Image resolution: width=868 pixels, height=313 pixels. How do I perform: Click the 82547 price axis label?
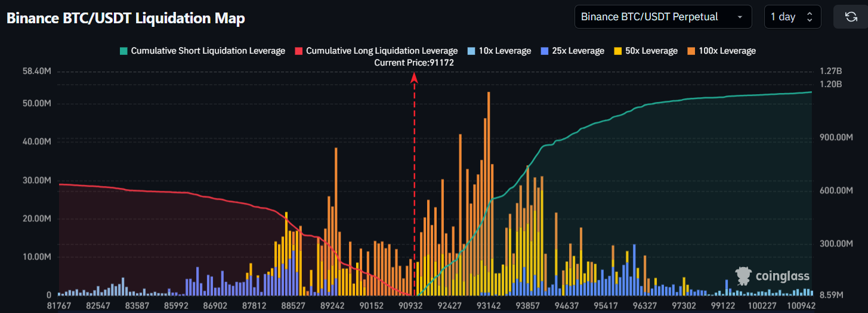98,305
